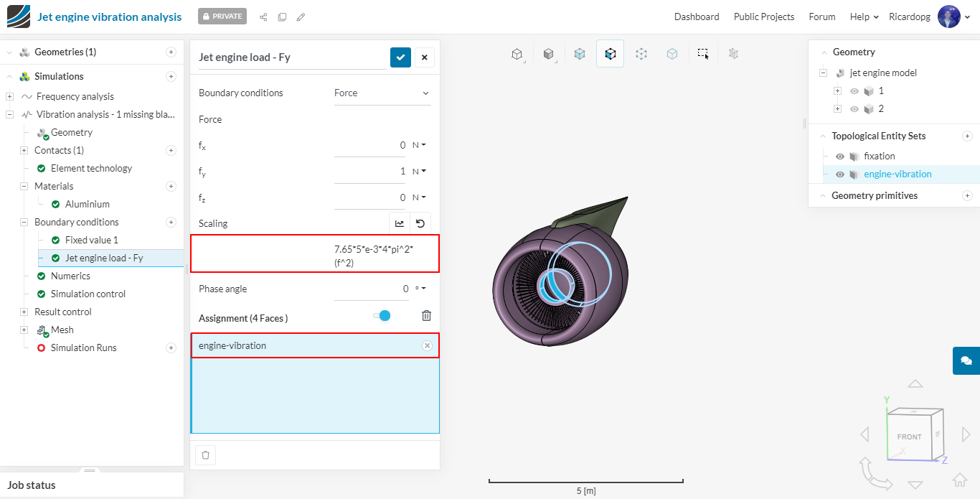Select the blue translucent cube view icon
This screenshot has height=499, width=980.
tap(580, 54)
